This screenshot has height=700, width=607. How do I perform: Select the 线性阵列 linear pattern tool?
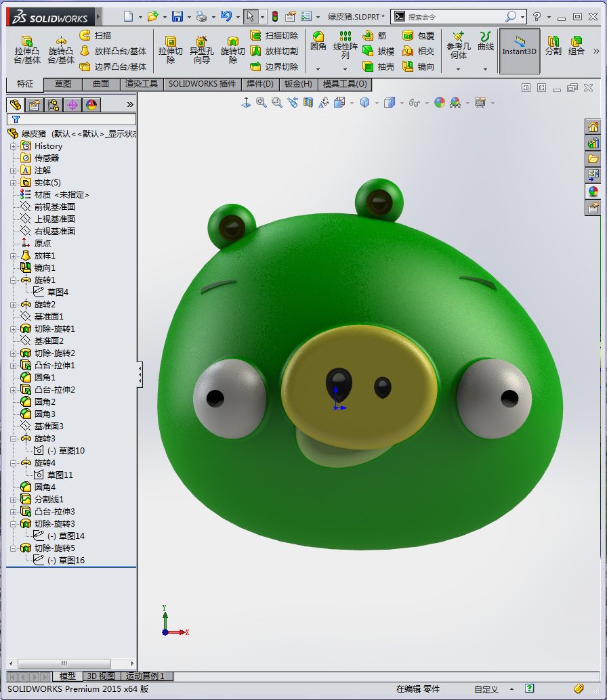[346, 45]
